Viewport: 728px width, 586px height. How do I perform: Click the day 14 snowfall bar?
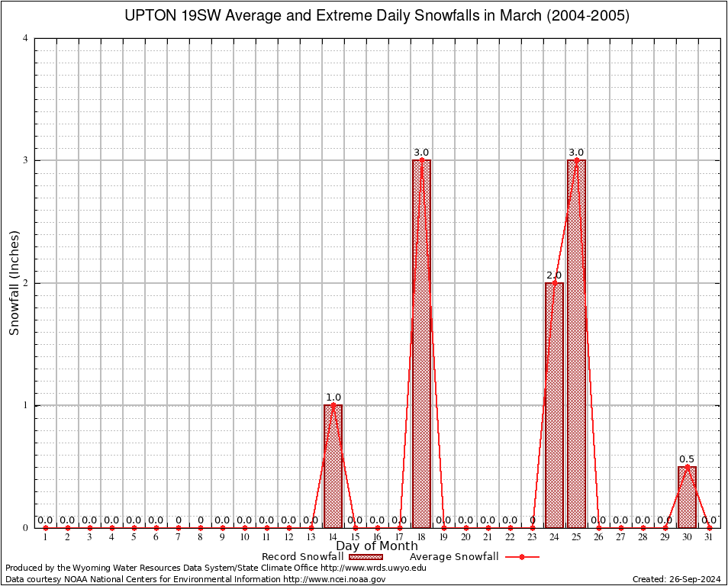333,465
